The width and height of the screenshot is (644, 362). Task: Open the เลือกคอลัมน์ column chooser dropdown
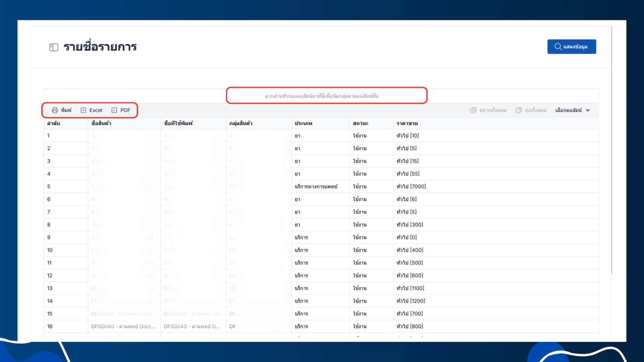[x=572, y=110]
